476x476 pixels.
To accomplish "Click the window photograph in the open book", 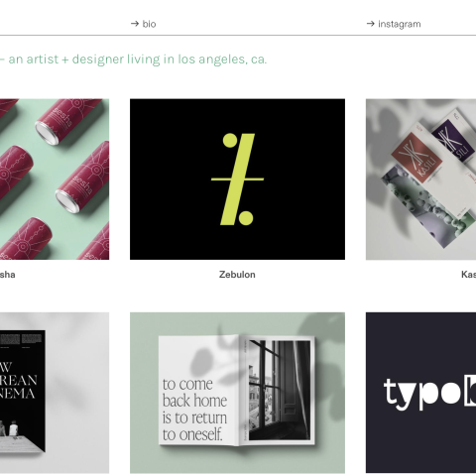I will click(x=280, y=390).
